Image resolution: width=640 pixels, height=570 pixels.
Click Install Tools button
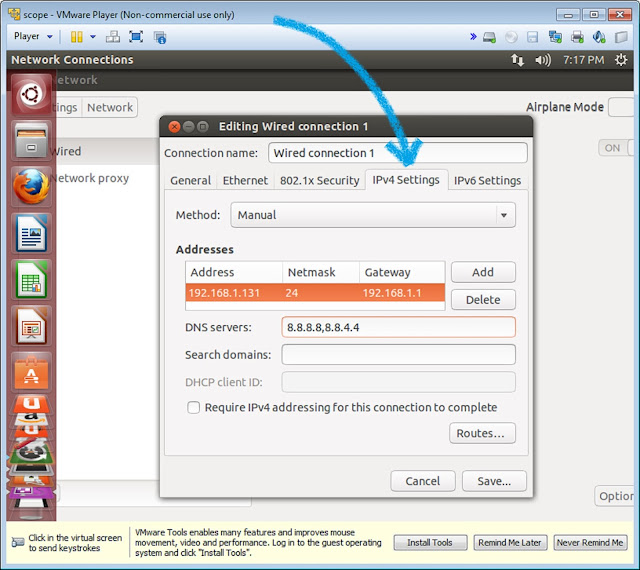click(430, 543)
